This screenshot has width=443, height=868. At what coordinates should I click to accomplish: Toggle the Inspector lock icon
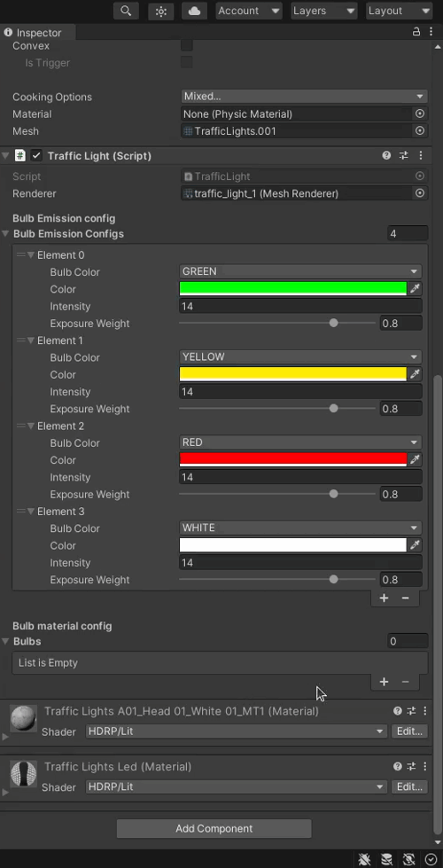(x=416, y=32)
